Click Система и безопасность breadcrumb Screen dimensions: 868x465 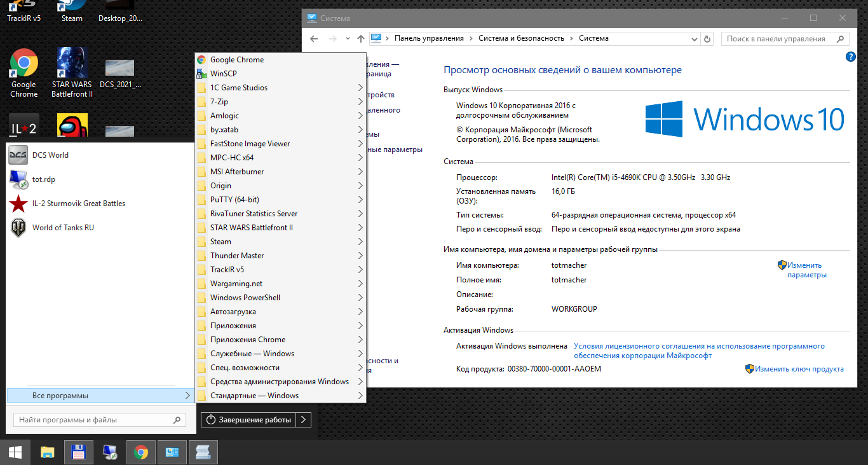click(521, 39)
